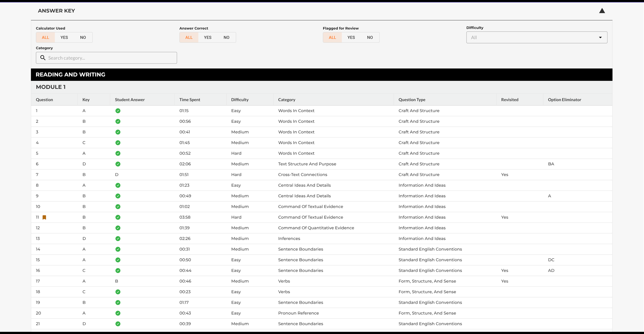This screenshot has width=644, height=334.
Task: Select NO under Calculator Used
Action: pyautogui.click(x=83, y=37)
